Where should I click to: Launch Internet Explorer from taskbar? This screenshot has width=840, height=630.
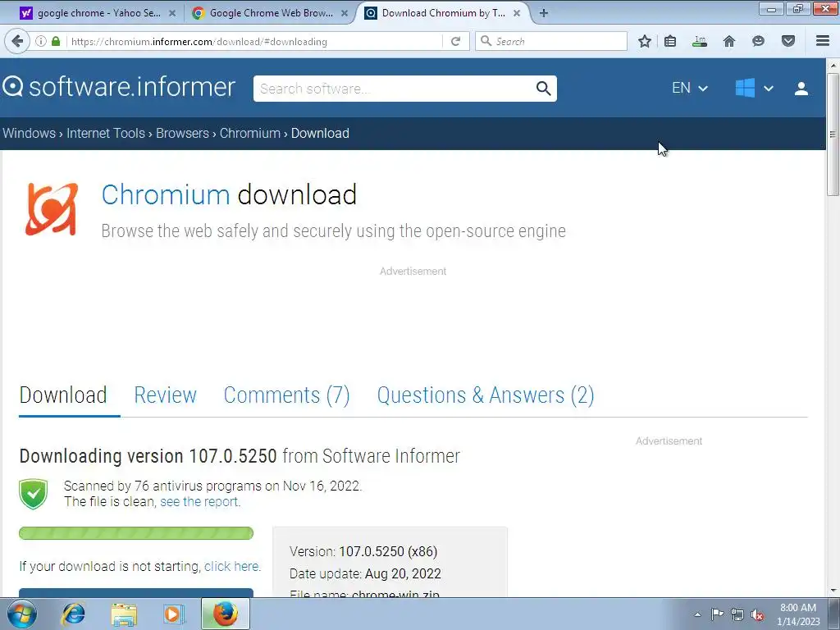[73, 614]
